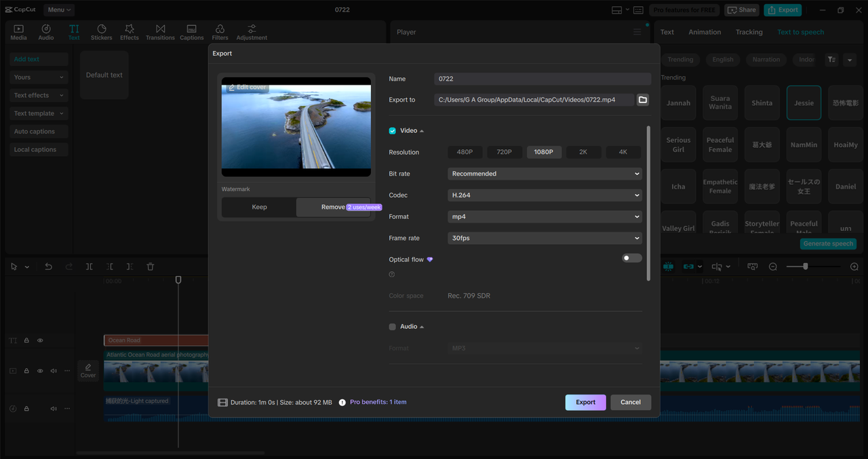This screenshot has height=459, width=868.
Task: Click the Generate speech button
Action: 829,243
